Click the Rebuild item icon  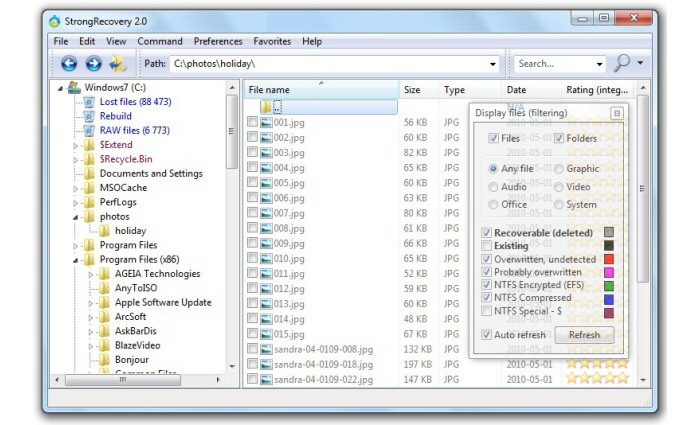click(x=88, y=116)
